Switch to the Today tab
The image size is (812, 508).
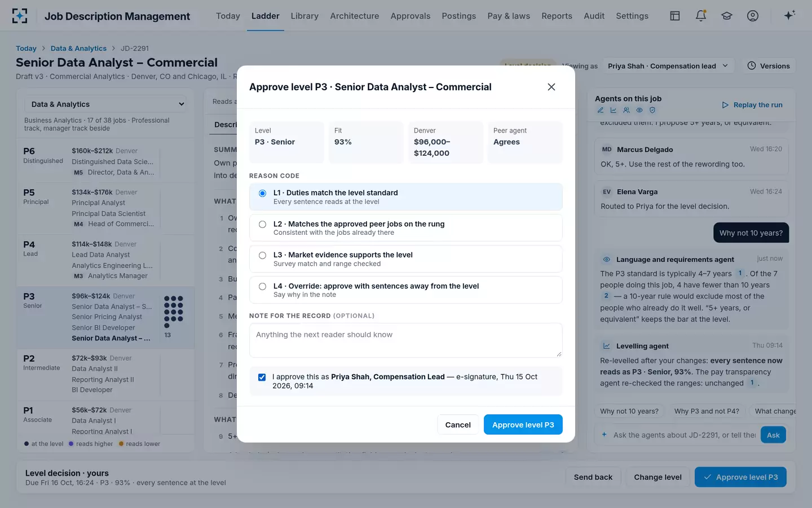(228, 16)
